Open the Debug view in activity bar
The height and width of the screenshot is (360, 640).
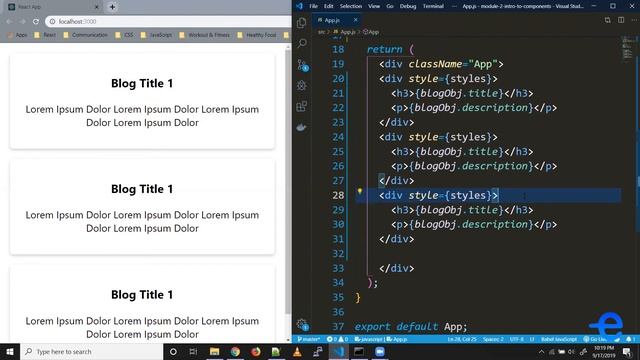click(302, 85)
